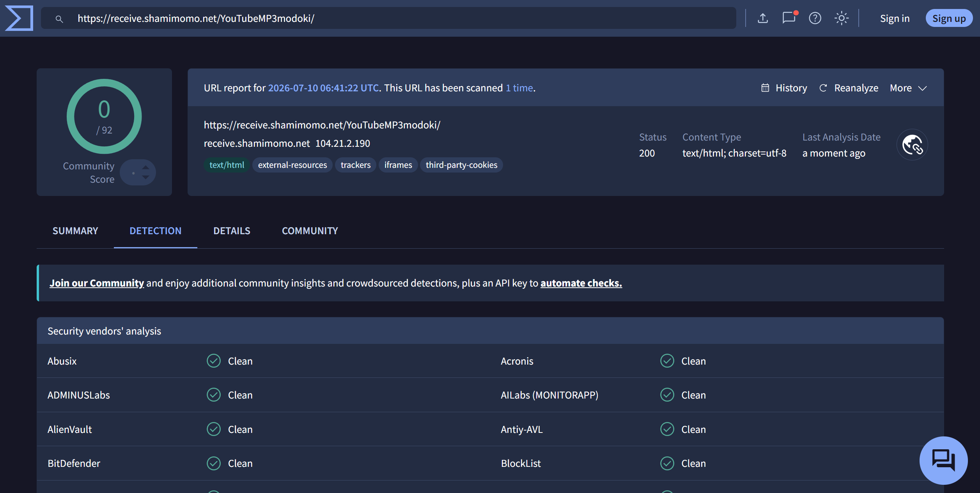
Task: Click the AlienVault clean checkmark icon
Action: 214,429
